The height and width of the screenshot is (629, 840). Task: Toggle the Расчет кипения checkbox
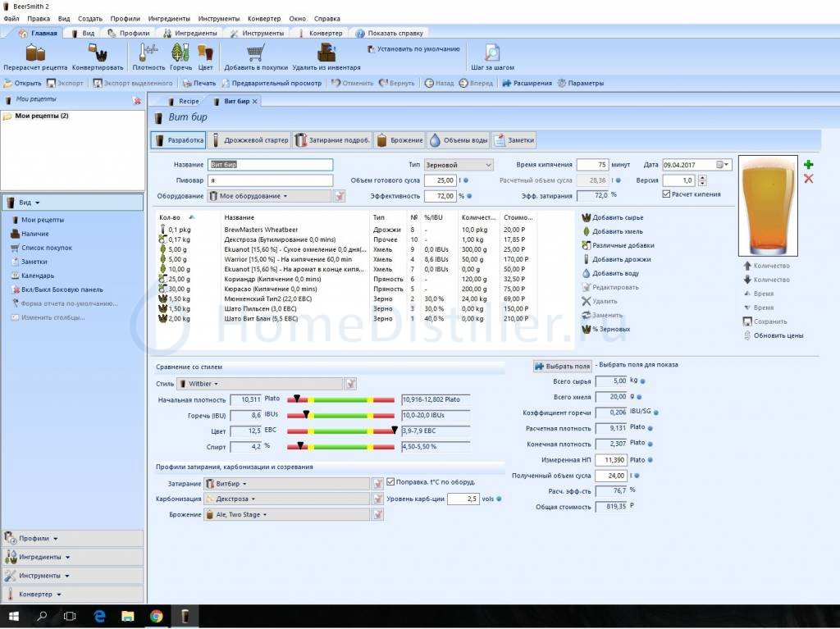pos(666,194)
